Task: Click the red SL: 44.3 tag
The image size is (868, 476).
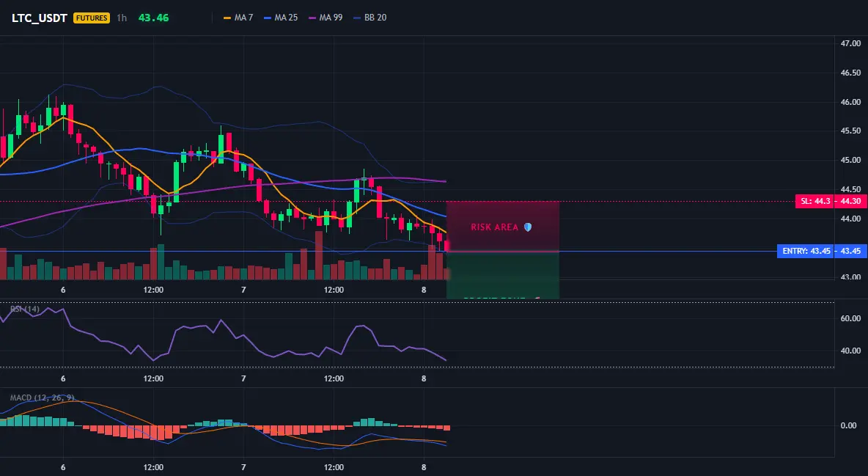Action: click(x=815, y=201)
